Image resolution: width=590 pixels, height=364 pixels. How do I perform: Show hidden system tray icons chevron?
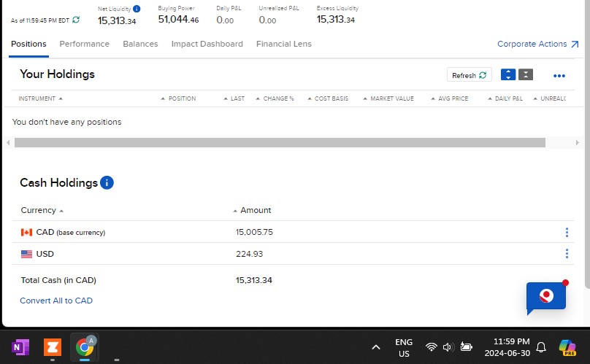(x=375, y=347)
